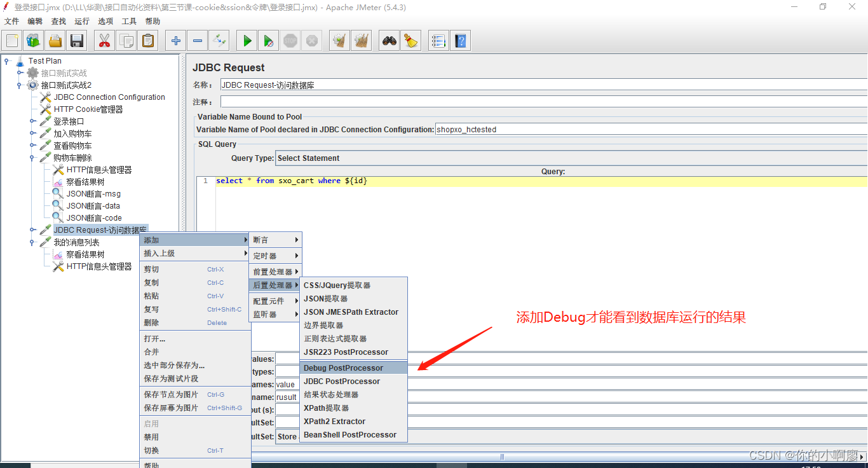Select 我的消息列表 tree item
This screenshot has width=868, height=468.
click(x=76, y=242)
